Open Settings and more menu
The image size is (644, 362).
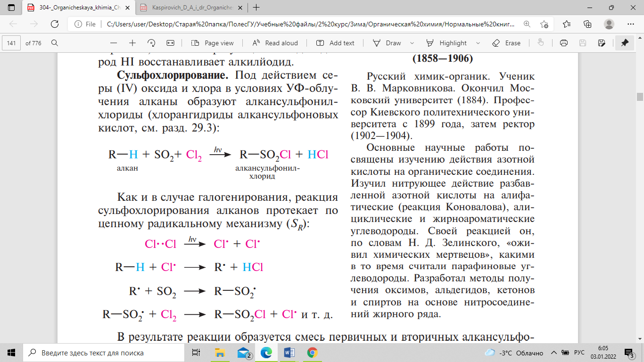[631, 24]
